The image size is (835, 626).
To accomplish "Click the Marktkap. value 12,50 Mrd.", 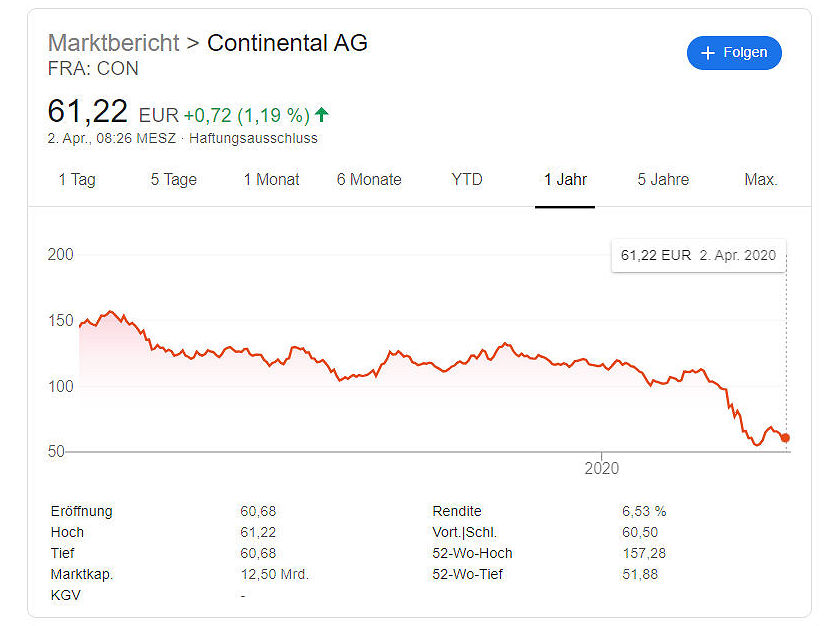I will click(274, 574).
